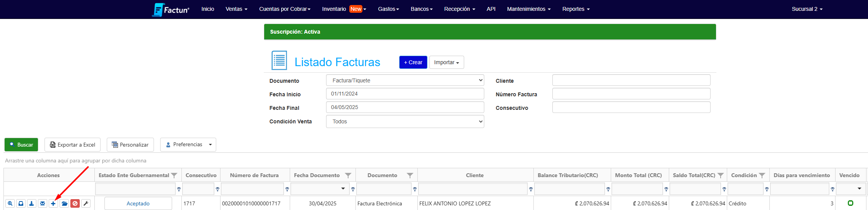Open the Gastos menu
868x210 pixels.
[388, 9]
